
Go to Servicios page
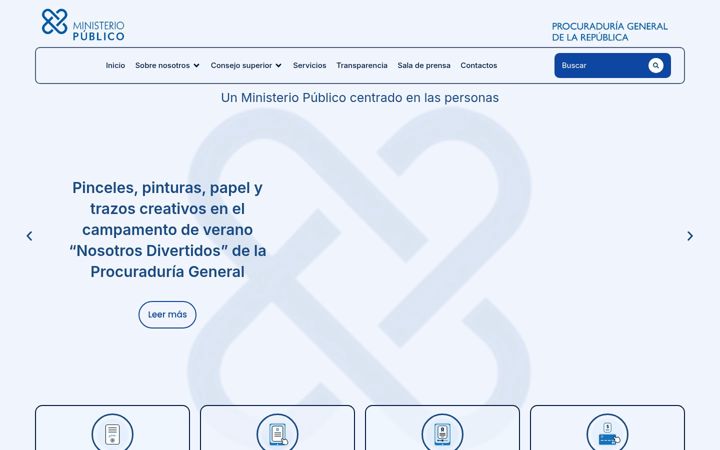(309, 65)
